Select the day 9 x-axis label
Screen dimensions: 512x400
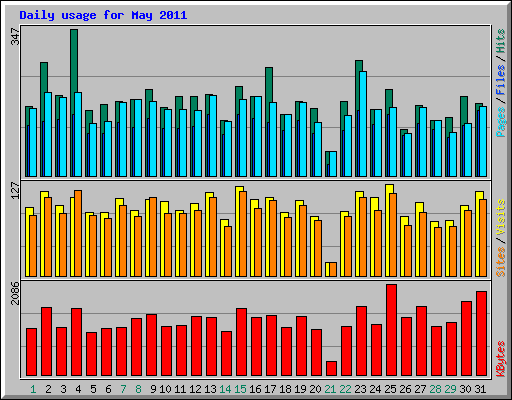coord(153,389)
